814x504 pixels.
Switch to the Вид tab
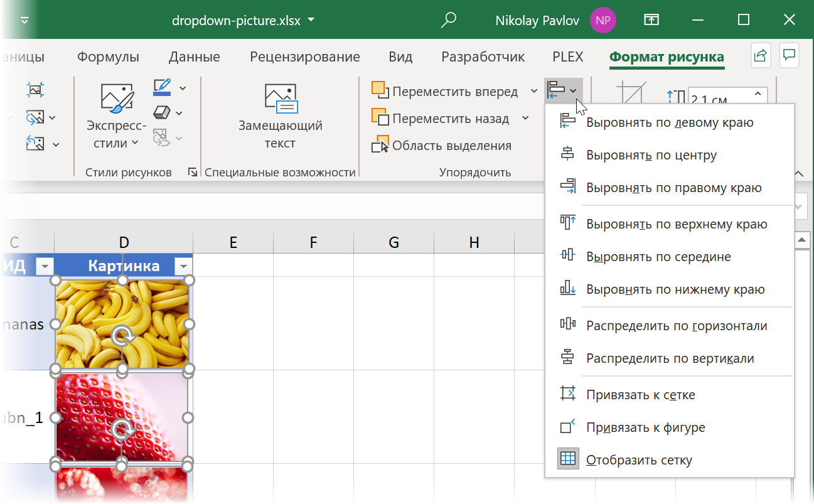(400, 57)
